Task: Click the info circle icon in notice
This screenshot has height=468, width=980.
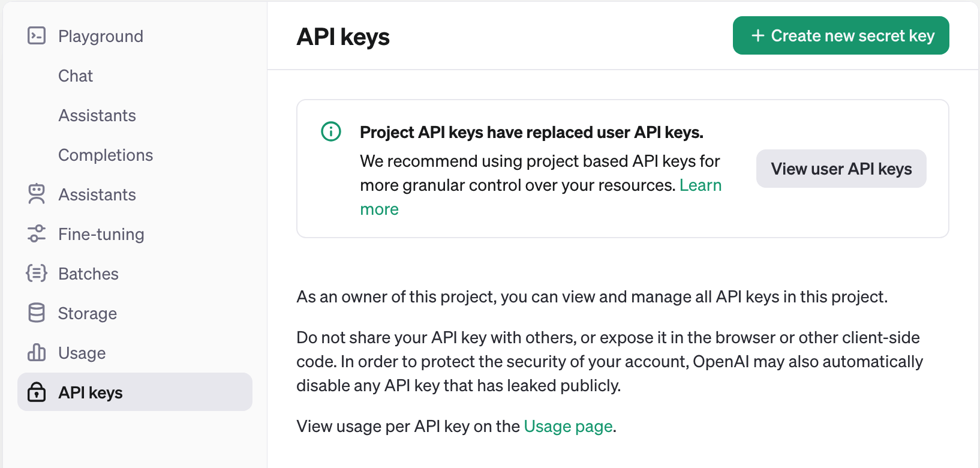Action: [x=331, y=131]
